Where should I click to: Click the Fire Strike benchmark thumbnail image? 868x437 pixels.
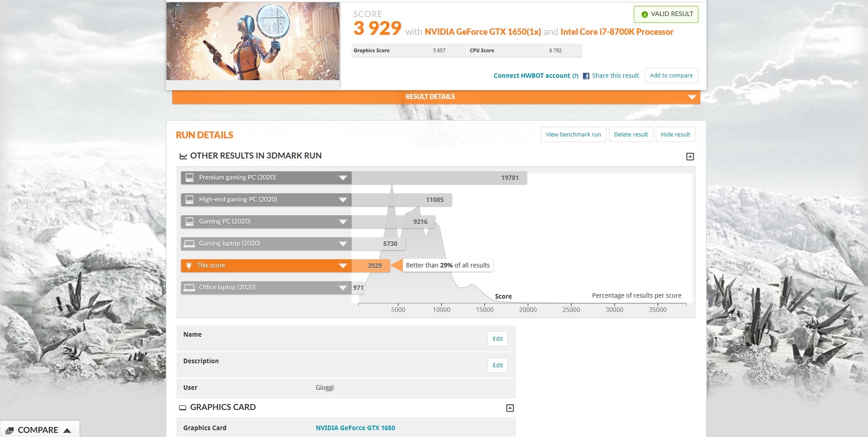click(253, 41)
